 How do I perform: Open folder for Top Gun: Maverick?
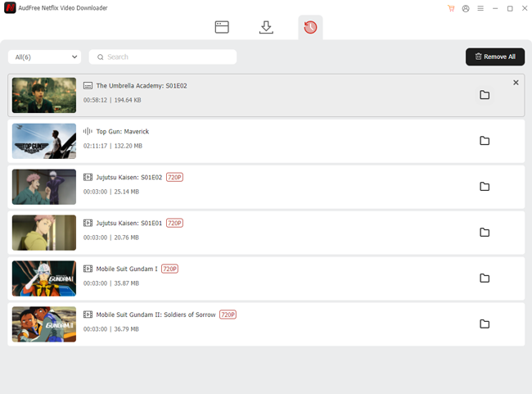coord(485,141)
